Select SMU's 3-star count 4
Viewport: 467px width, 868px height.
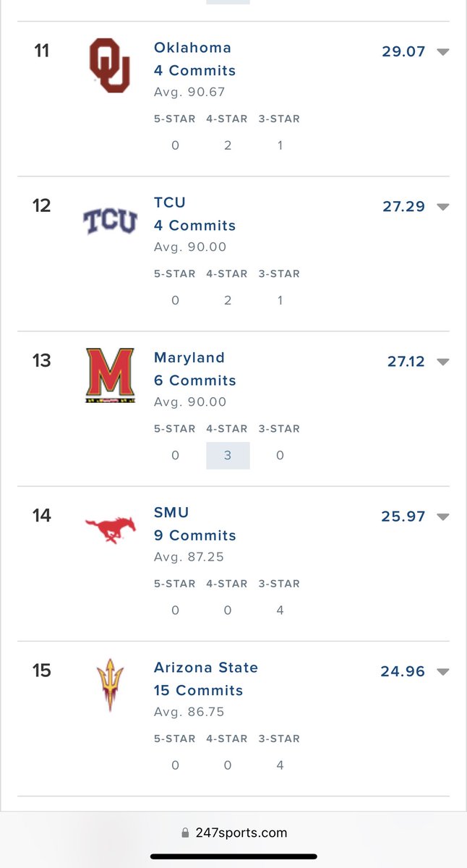coord(280,610)
